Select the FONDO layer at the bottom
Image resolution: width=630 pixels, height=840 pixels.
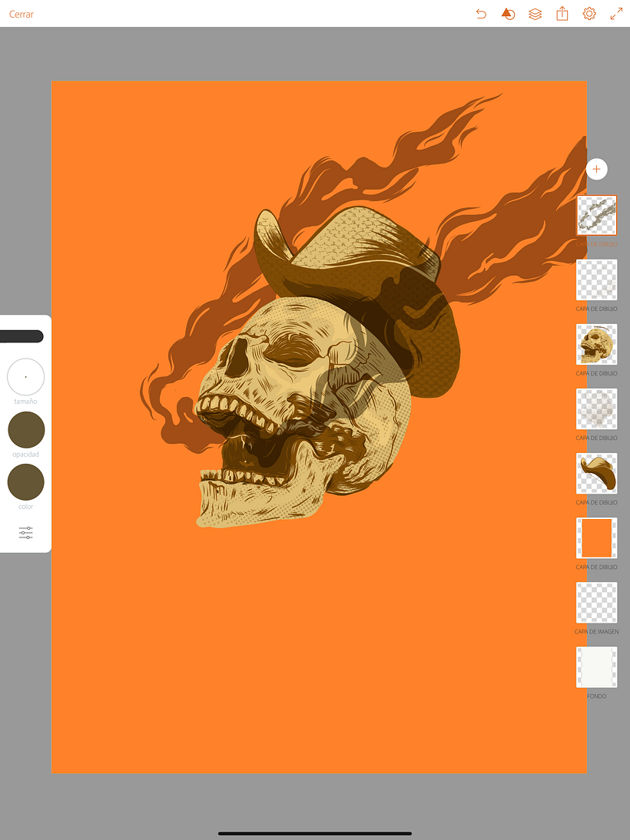[596, 666]
